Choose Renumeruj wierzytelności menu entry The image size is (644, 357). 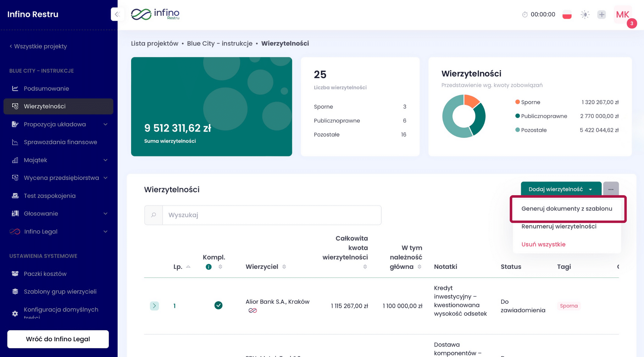click(x=559, y=227)
